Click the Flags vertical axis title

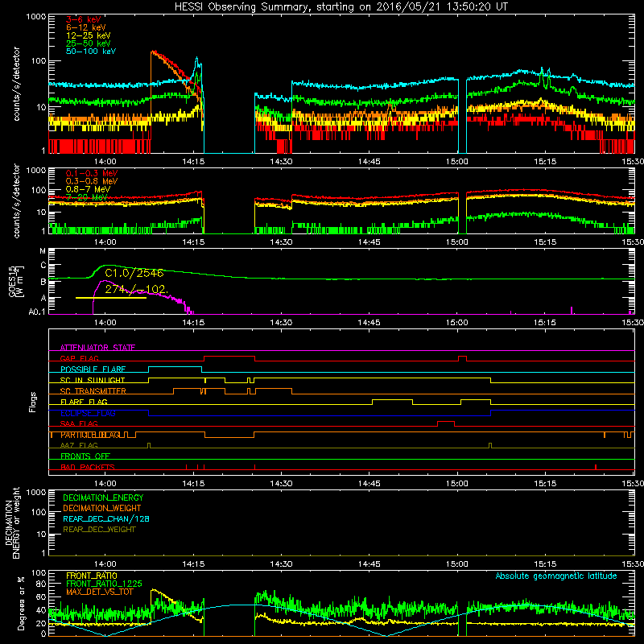(33, 402)
